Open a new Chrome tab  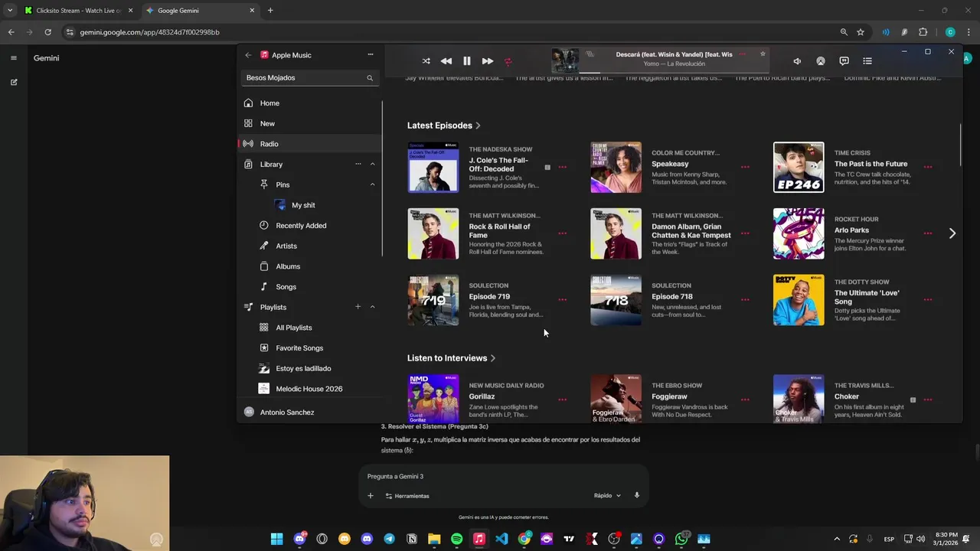tap(270, 11)
